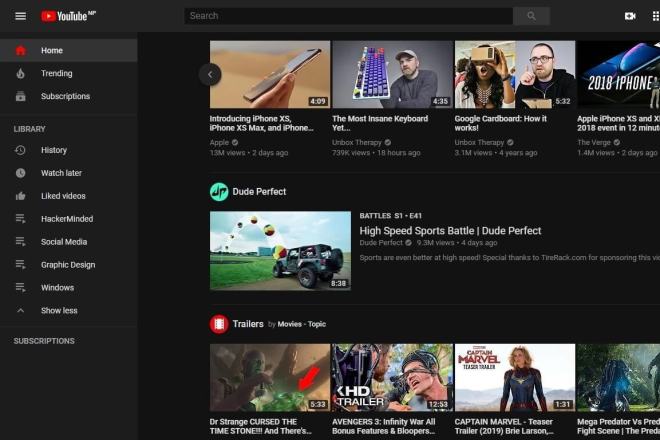Click the CAPTAIN MARVEL Teaser Trailer title

tap(504, 427)
